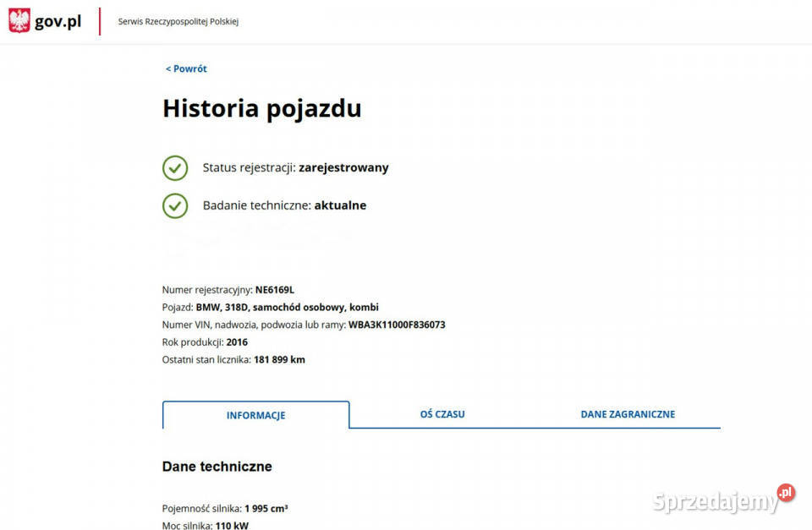Click the red .pl badge of Sprzedajemy watermark
Viewport: 812px width, 530px height.
(786, 493)
